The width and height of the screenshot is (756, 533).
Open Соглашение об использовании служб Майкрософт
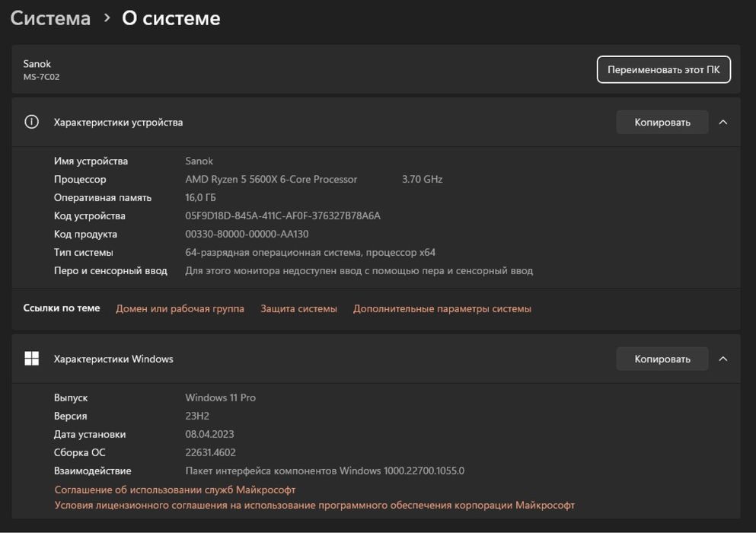(174, 490)
